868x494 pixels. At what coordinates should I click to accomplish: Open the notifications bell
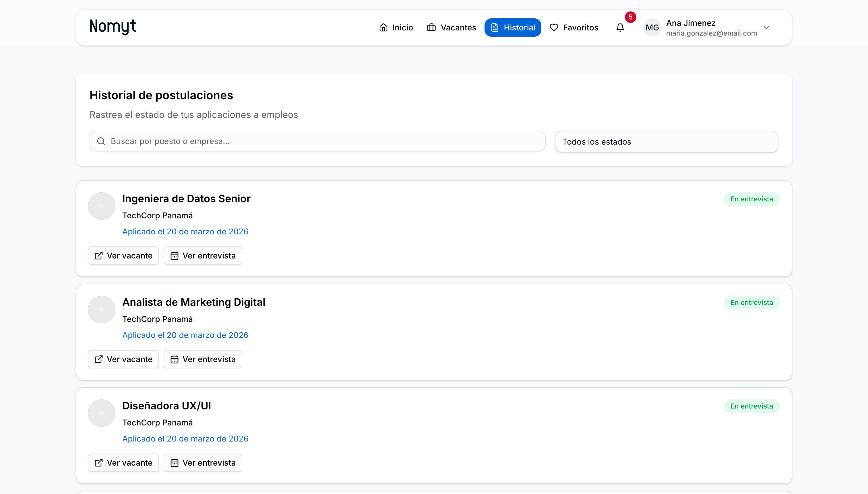click(x=620, y=28)
